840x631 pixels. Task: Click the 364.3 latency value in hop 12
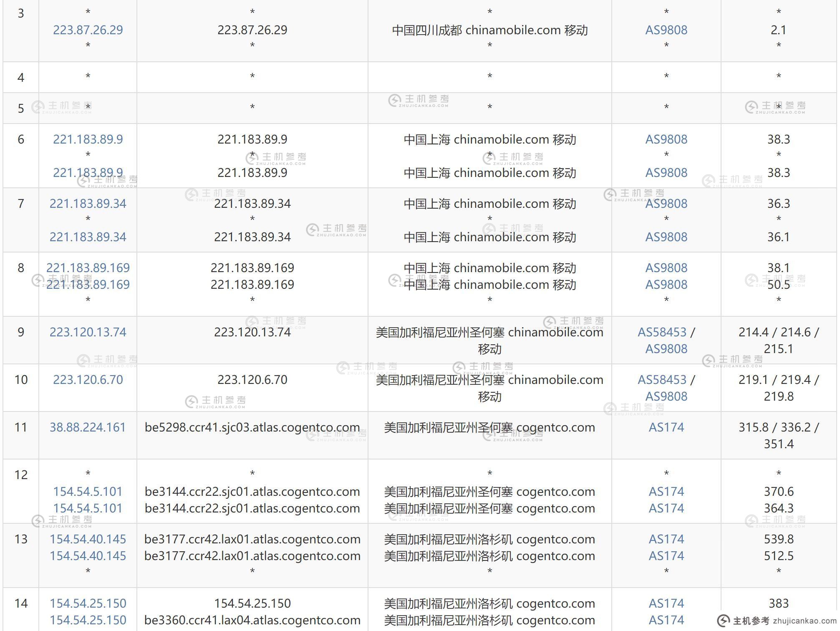778,508
